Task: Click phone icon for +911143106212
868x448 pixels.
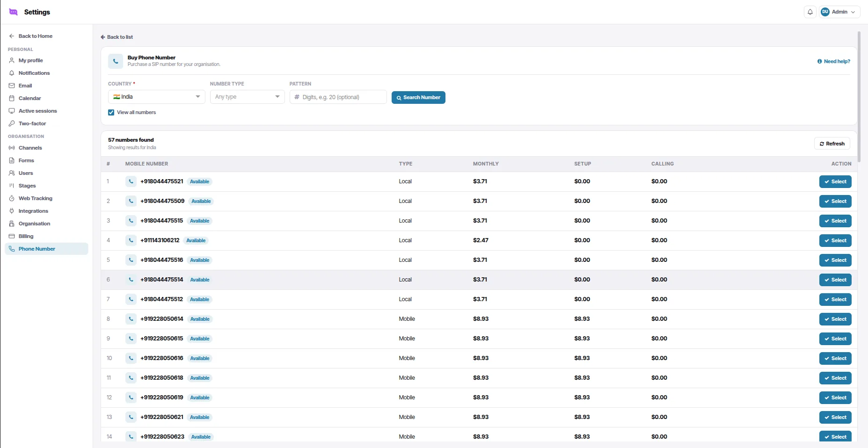Action: point(131,240)
